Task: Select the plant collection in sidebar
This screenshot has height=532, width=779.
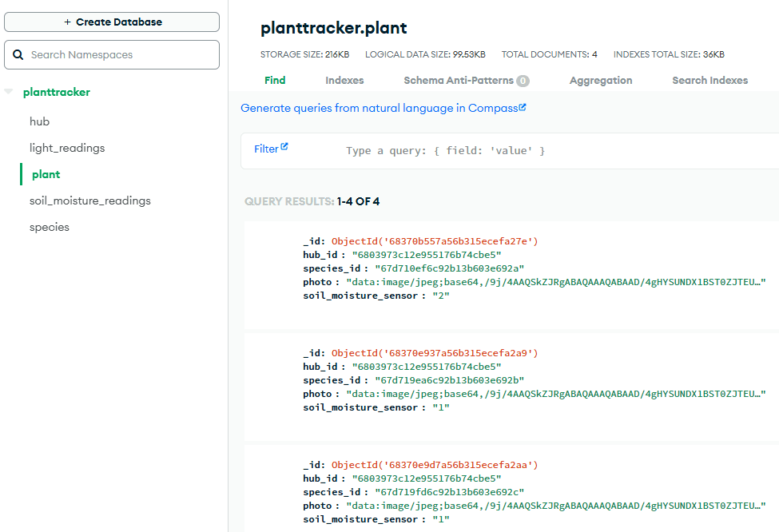Action: (46, 174)
